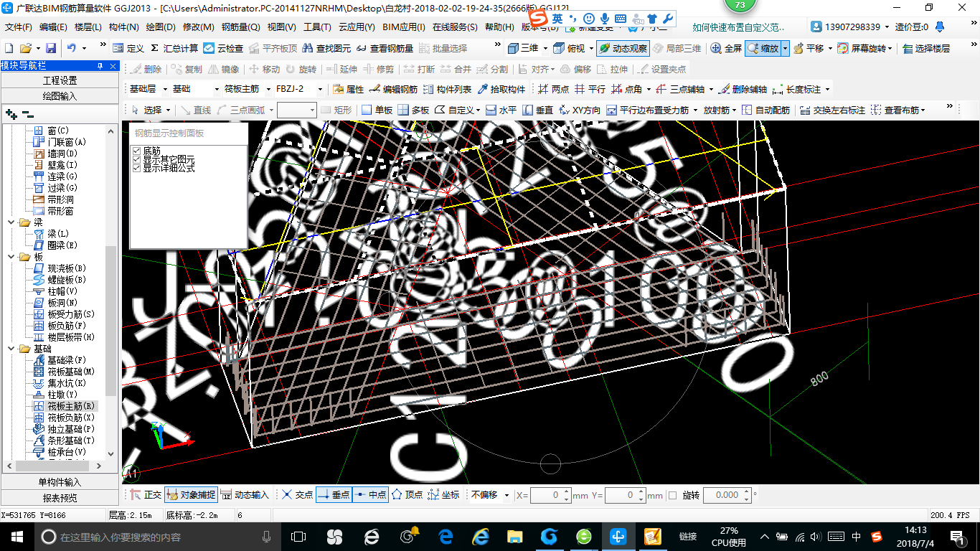Click the save (floppy disk) icon

coord(51,48)
